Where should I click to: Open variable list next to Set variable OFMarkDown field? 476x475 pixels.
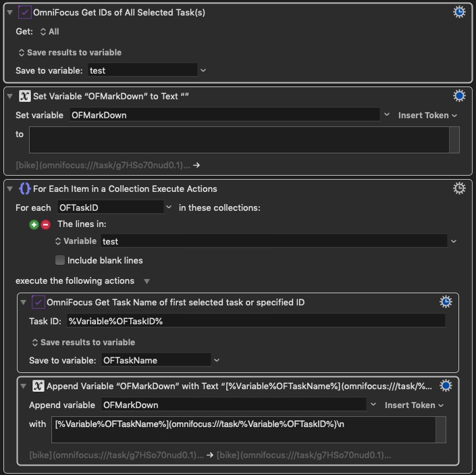387,114
